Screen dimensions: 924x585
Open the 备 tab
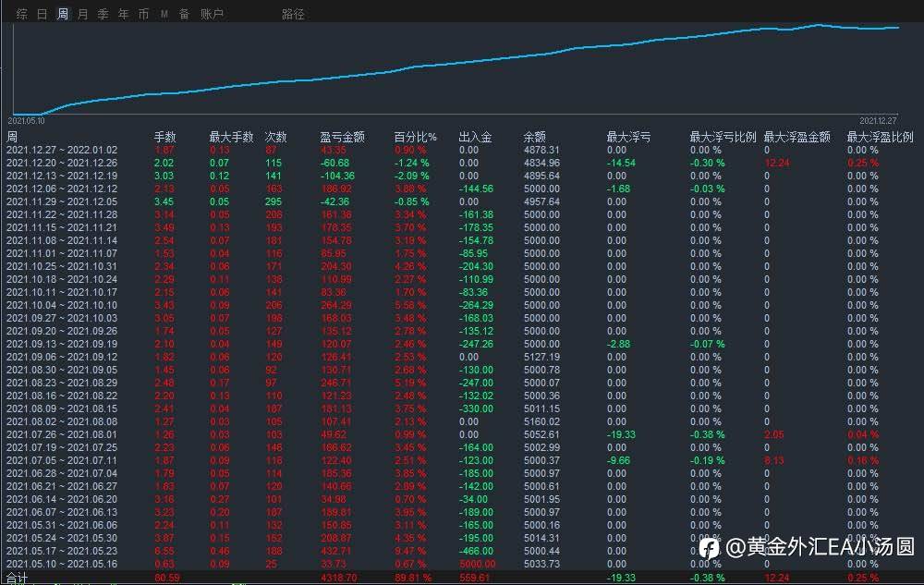(x=184, y=14)
